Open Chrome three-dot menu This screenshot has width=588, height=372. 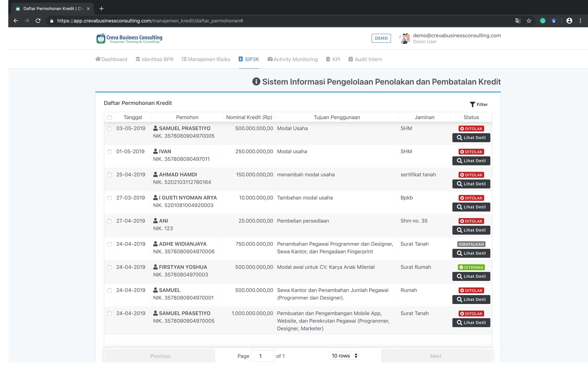(580, 21)
